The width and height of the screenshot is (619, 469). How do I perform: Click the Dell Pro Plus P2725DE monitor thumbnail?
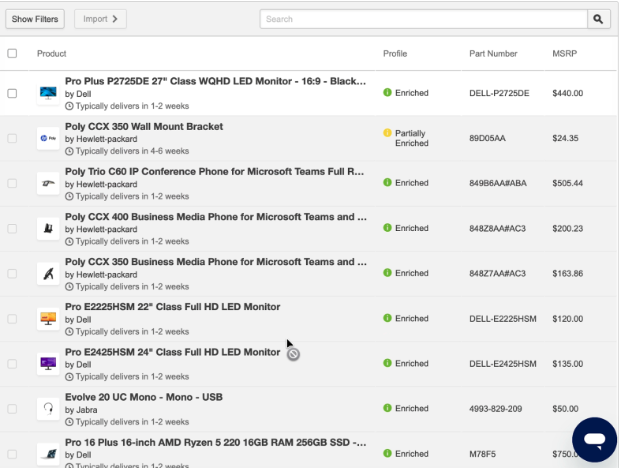click(x=47, y=93)
